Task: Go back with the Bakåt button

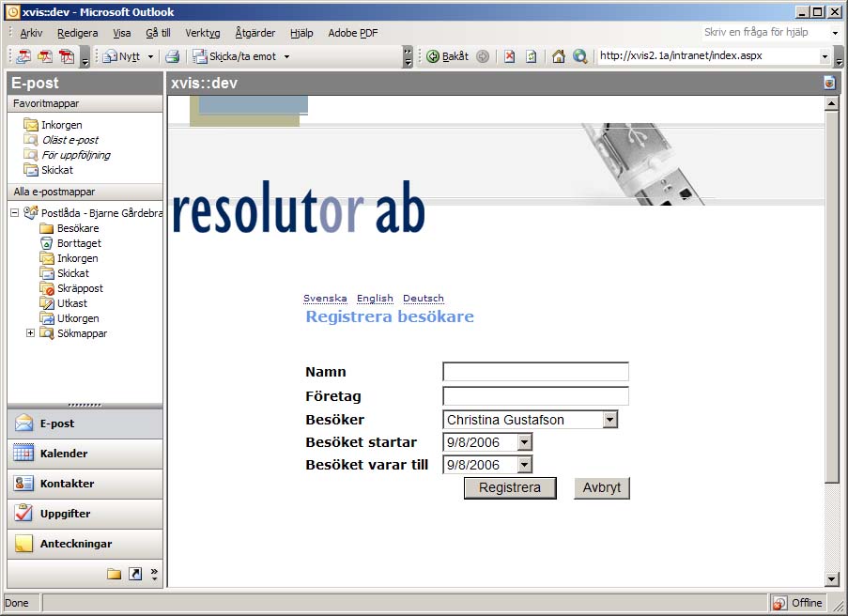Action: click(448, 56)
